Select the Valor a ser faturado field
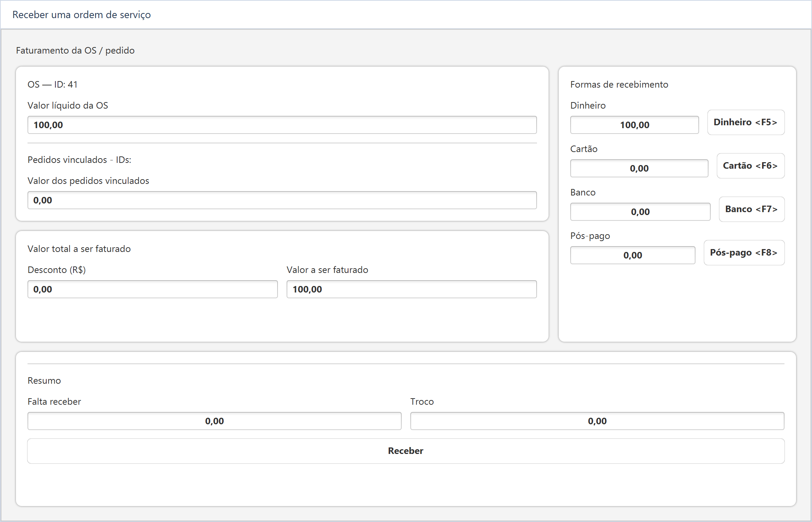This screenshot has width=812, height=522. 411,289
